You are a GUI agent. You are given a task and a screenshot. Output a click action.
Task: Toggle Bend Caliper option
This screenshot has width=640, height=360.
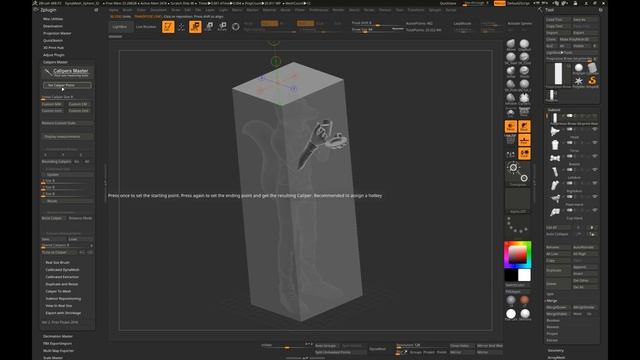click(x=53, y=218)
